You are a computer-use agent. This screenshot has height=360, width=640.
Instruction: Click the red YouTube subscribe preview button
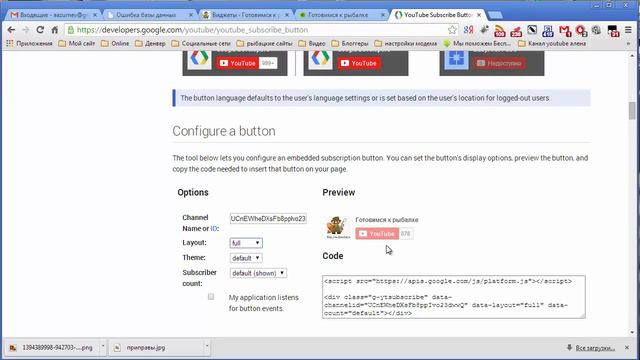click(x=377, y=233)
